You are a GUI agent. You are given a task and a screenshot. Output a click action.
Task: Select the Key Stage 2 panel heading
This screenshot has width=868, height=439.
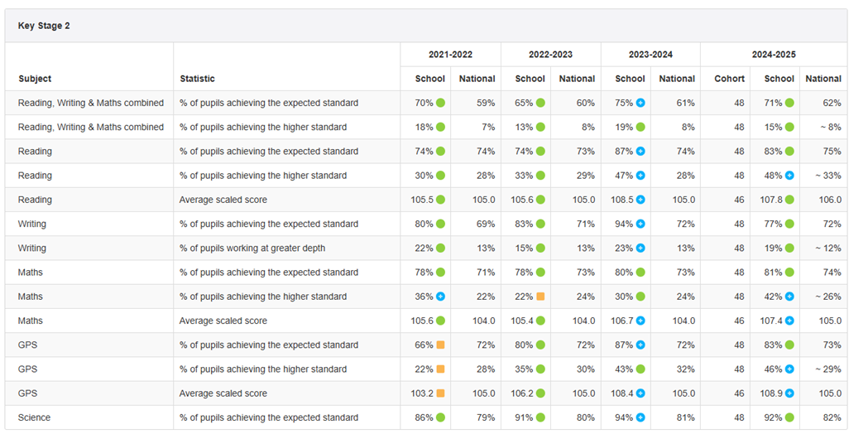coord(44,26)
